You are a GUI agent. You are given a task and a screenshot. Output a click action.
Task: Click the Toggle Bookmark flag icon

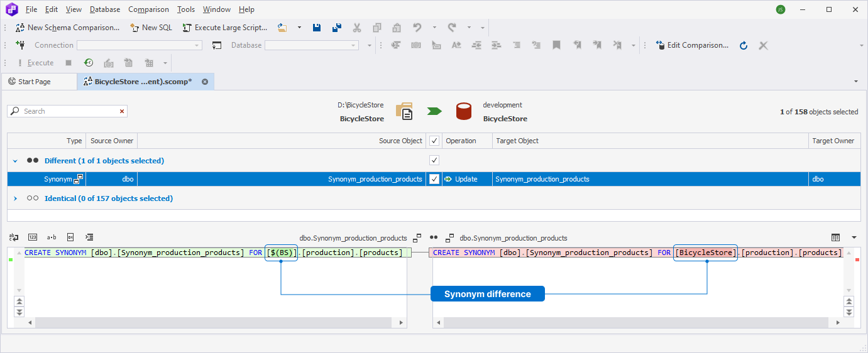(x=556, y=45)
